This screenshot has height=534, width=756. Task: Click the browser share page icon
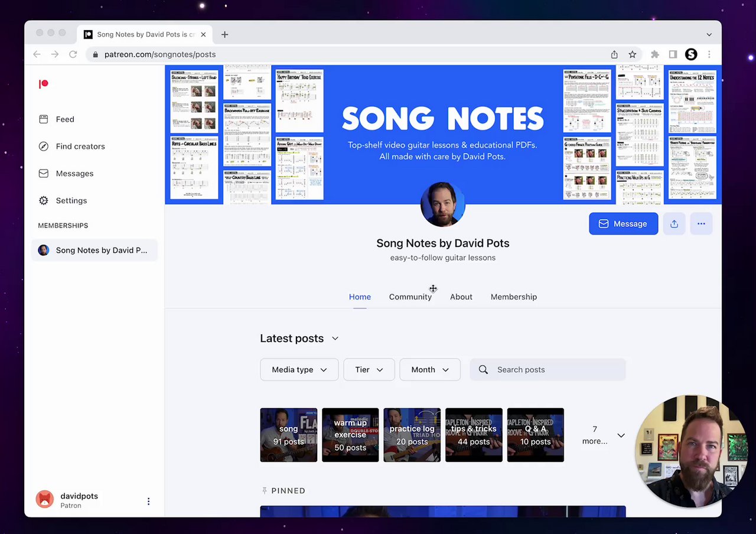(x=614, y=54)
